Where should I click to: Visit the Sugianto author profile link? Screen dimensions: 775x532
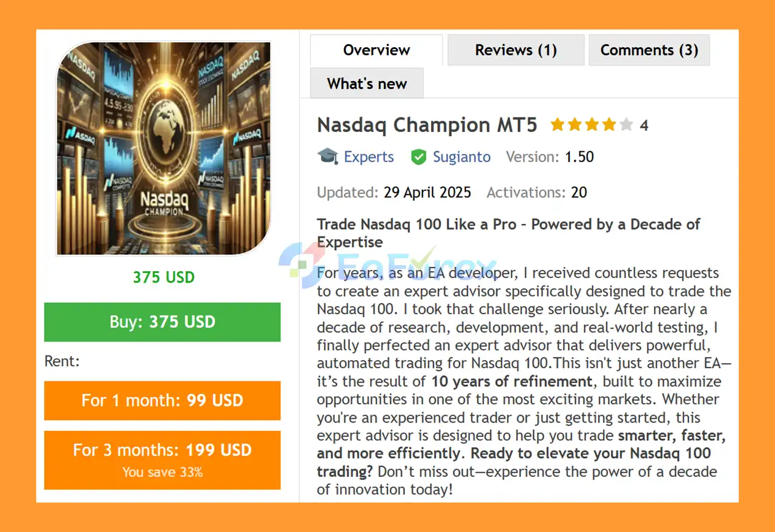point(461,157)
